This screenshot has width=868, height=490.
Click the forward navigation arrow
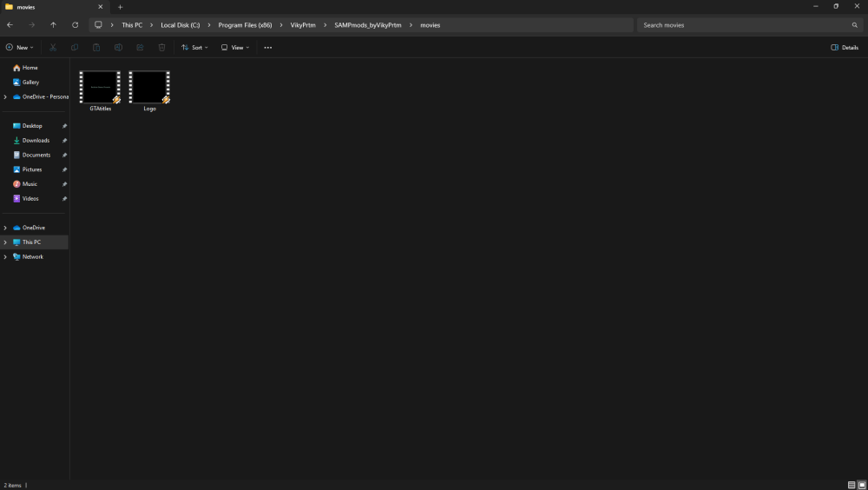(x=31, y=25)
